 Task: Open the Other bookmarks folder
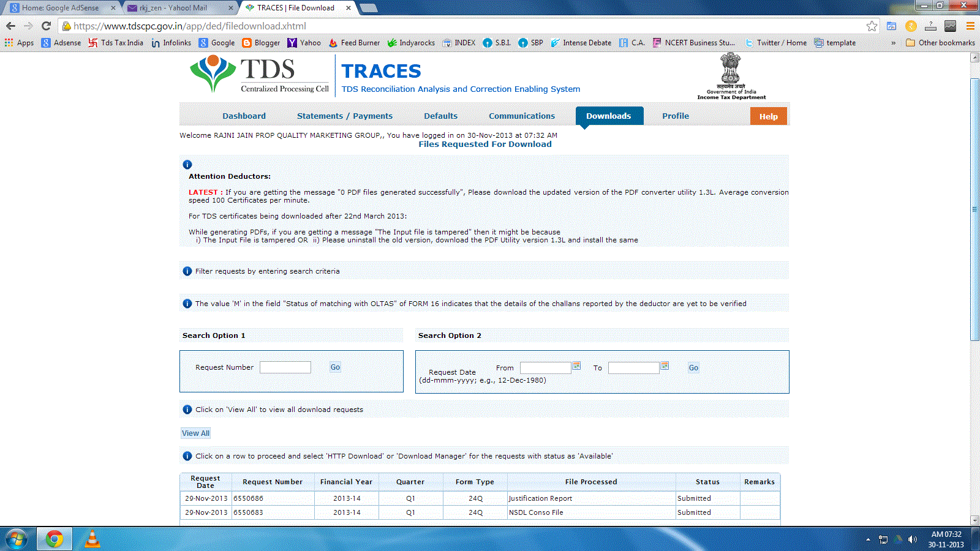click(x=940, y=43)
